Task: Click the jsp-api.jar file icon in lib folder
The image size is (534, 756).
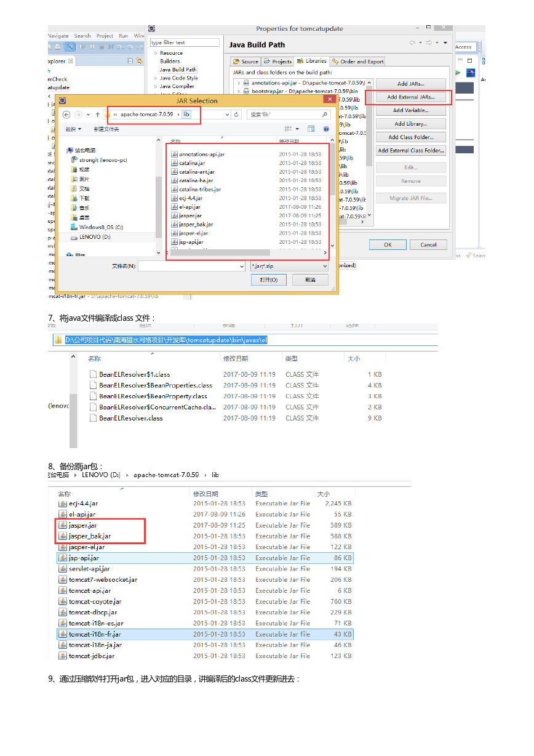Action: coord(63,558)
